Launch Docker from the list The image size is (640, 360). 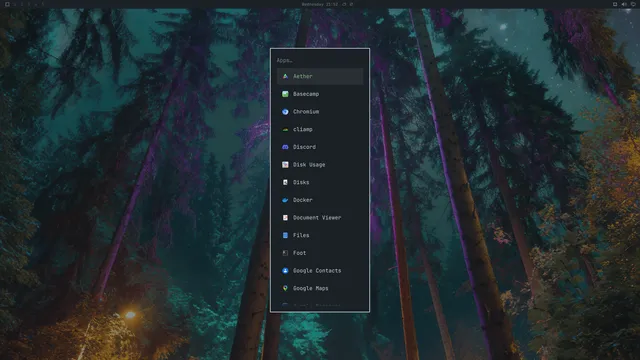coord(320,200)
